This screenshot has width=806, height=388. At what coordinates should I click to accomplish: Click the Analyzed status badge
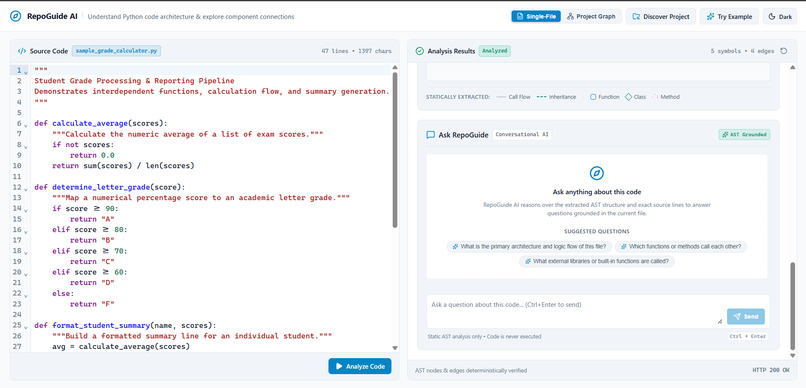click(x=494, y=51)
